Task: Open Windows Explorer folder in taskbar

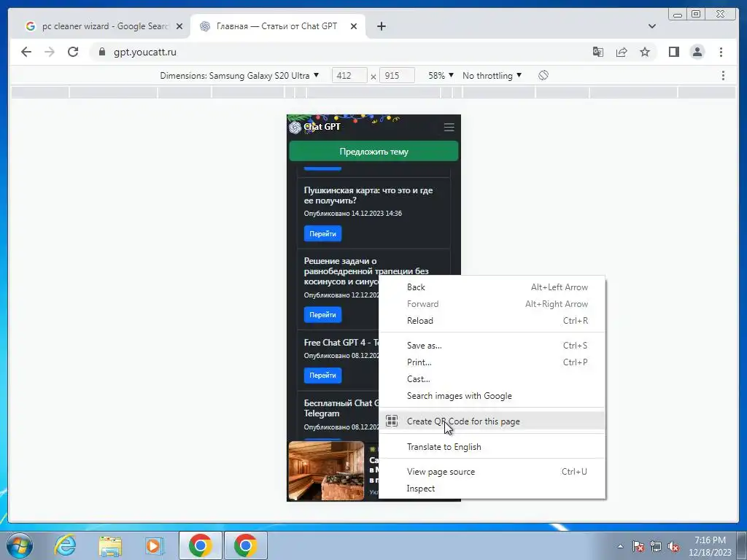Action: 110,545
